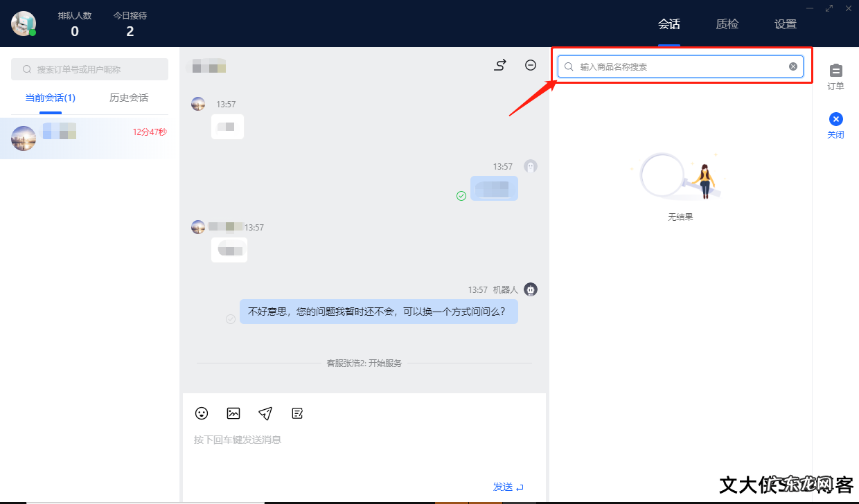The width and height of the screenshot is (859, 504).
Task: Switch to the 质检 tab
Action: (727, 24)
